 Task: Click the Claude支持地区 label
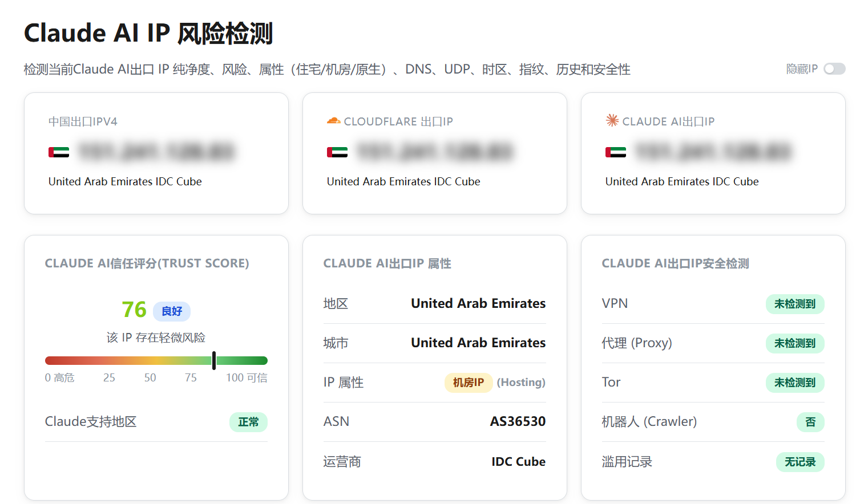(x=91, y=422)
